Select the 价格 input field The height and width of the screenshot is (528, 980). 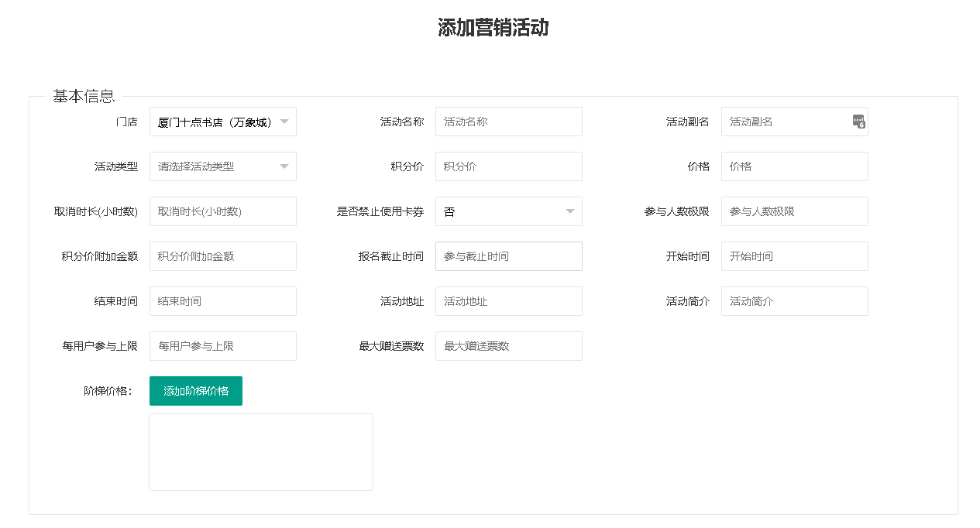(794, 166)
